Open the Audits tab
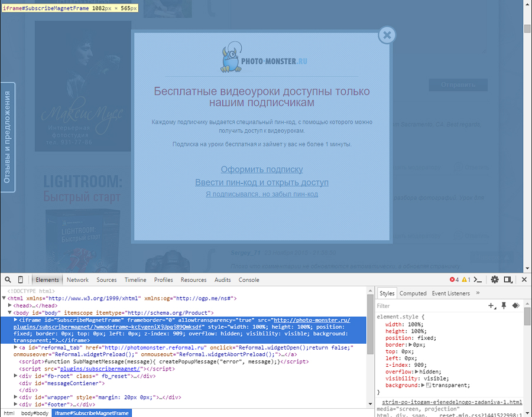Viewport: 532px width, 417px height. [x=222, y=280]
